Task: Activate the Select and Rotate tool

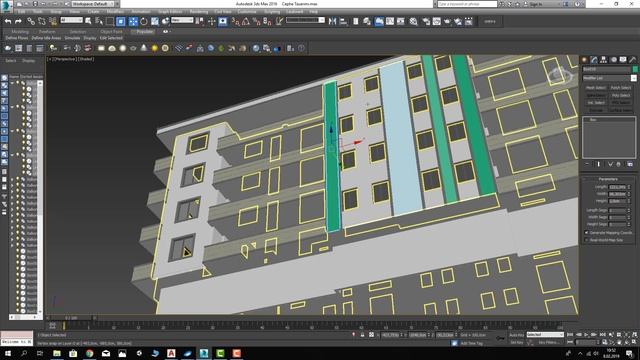Action: pos(144,21)
